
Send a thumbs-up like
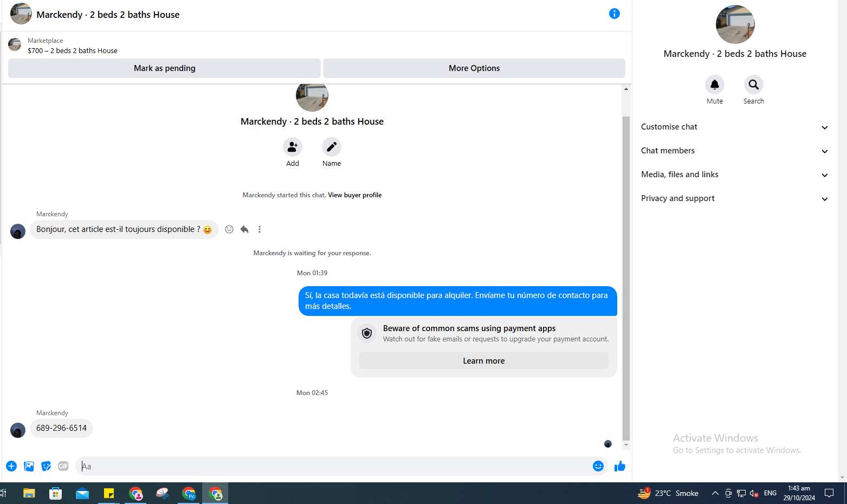(620, 466)
